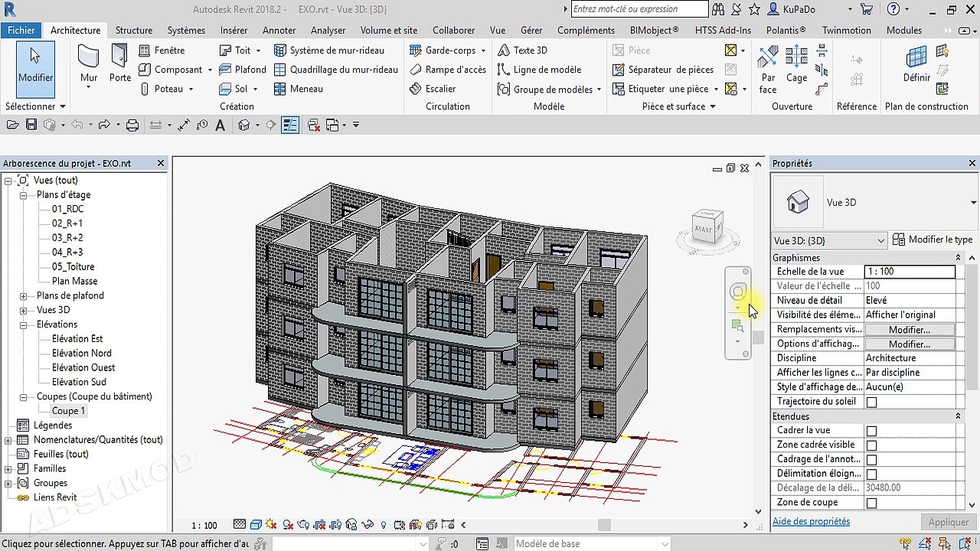Open the Compléments ribbon tab
Image resolution: width=980 pixels, height=551 pixels.
click(x=586, y=30)
